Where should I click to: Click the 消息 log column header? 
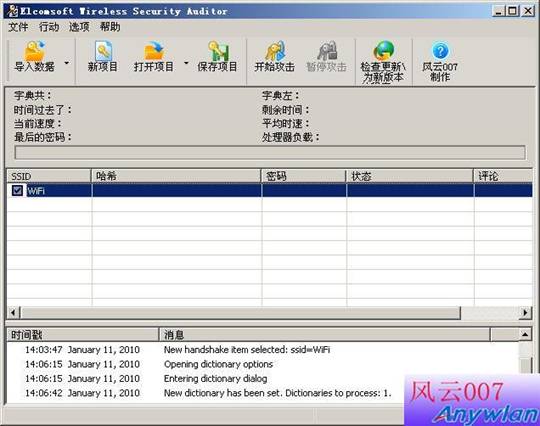click(324, 334)
